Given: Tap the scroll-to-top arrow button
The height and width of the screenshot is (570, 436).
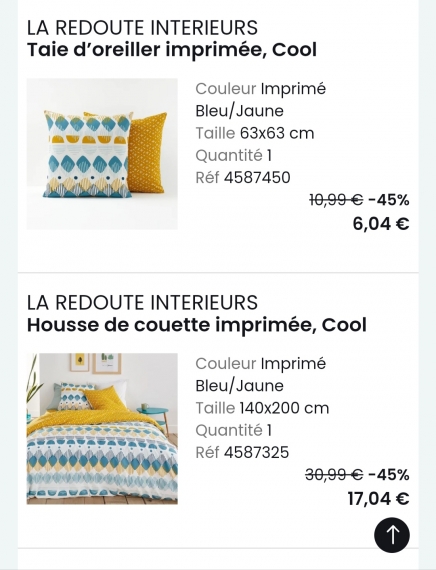Looking at the screenshot, I should pos(392,535).
